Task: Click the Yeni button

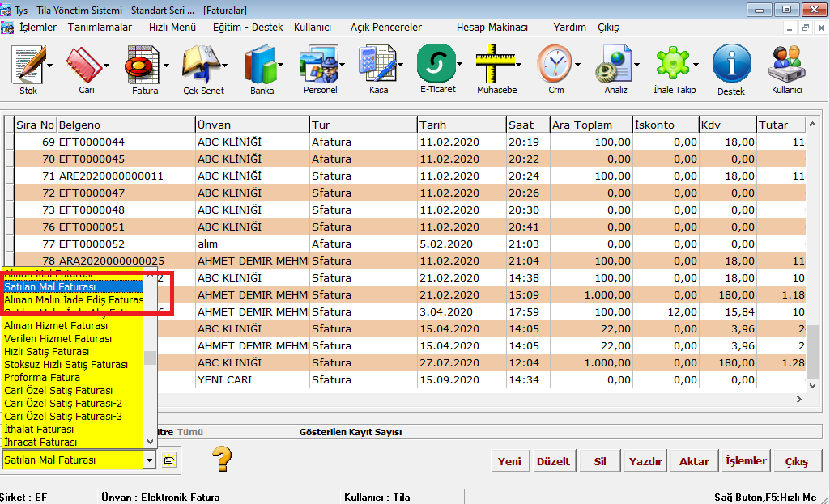Action: point(509,461)
